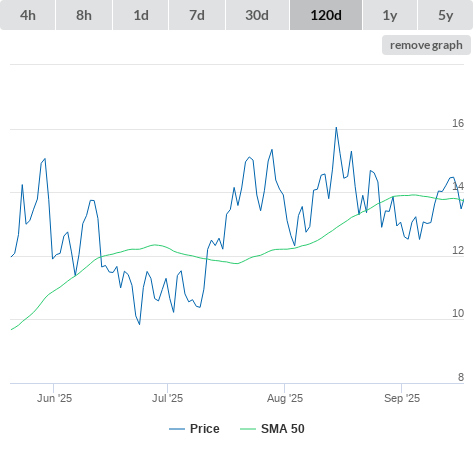
Task: Click the green SMA 50 legend line marker
Action: point(248,429)
